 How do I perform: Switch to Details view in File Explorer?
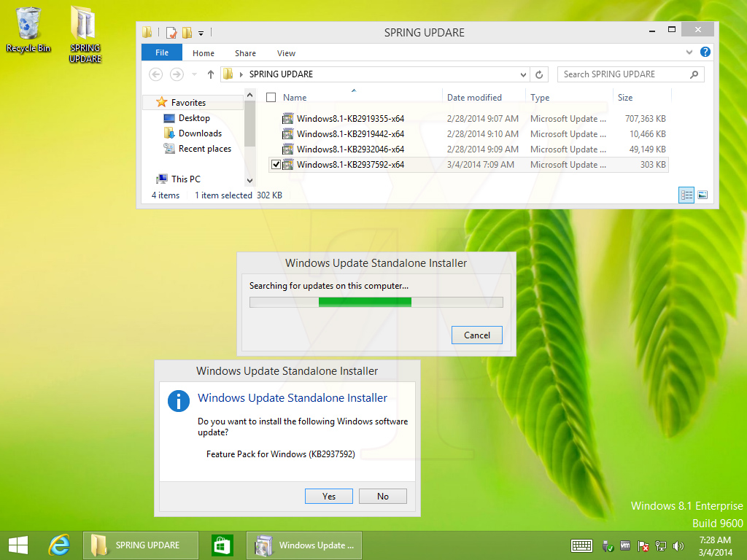[686, 195]
